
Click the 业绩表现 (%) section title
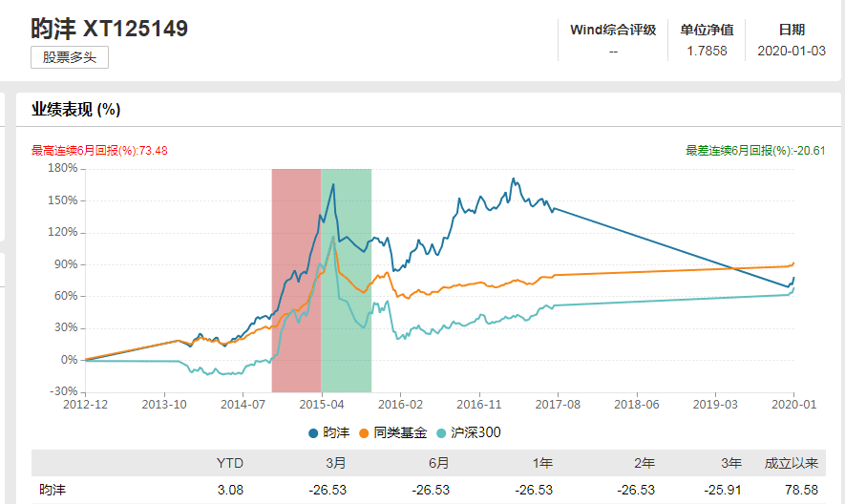pos(75,110)
